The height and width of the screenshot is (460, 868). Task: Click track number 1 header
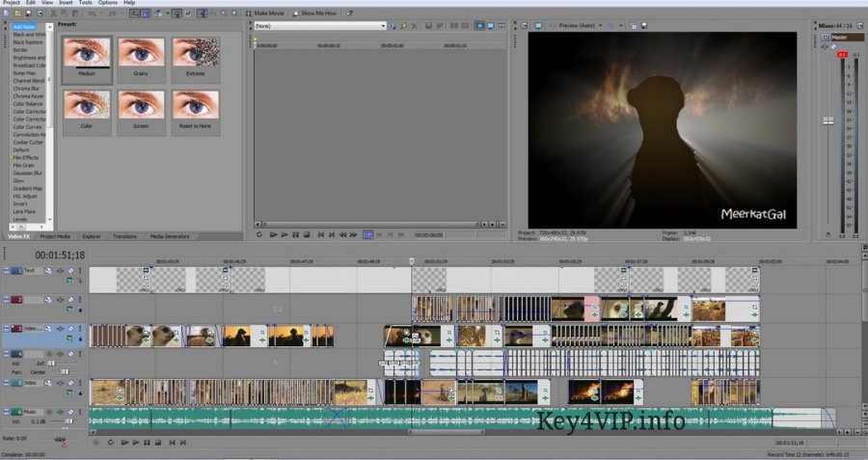(x=17, y=271)
